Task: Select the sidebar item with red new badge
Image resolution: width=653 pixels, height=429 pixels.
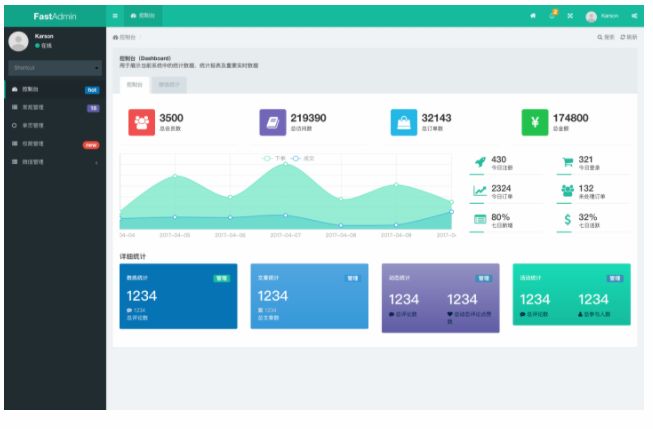Action: click(x=55, y=144)
